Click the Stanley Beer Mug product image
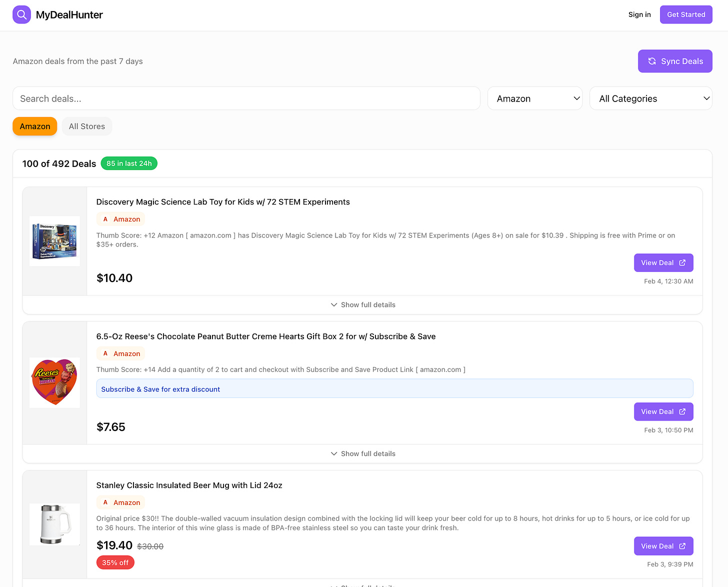 54,524
